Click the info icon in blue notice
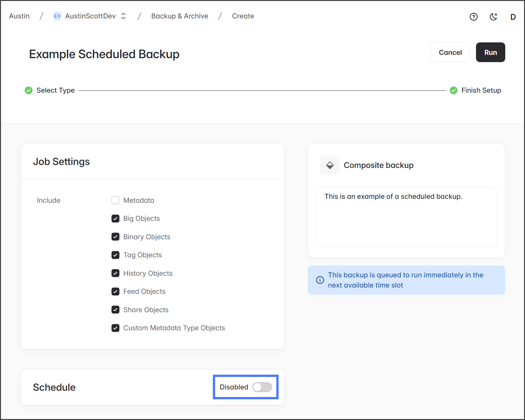This screenshot has height=420, width=525. 320,280
